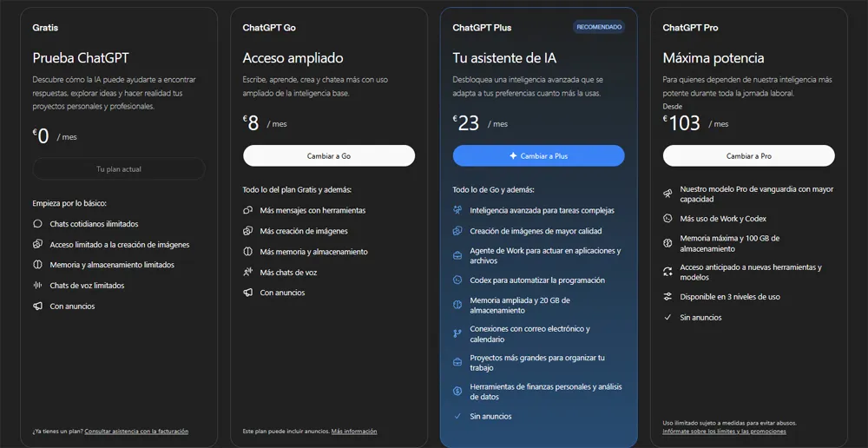This screenshot has width=868, height=448.
Task: Click the blue Cambiar a Plus button
Action: (x=539, y=155)
